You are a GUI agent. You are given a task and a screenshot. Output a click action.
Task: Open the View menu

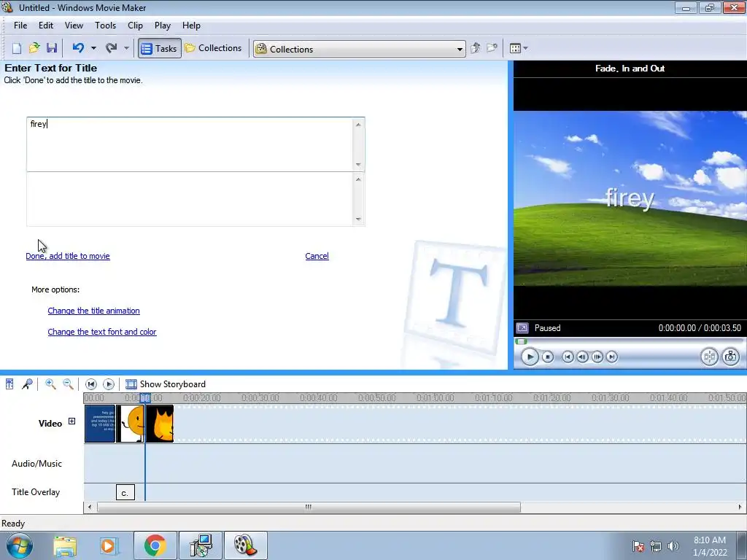coord(74,26)
